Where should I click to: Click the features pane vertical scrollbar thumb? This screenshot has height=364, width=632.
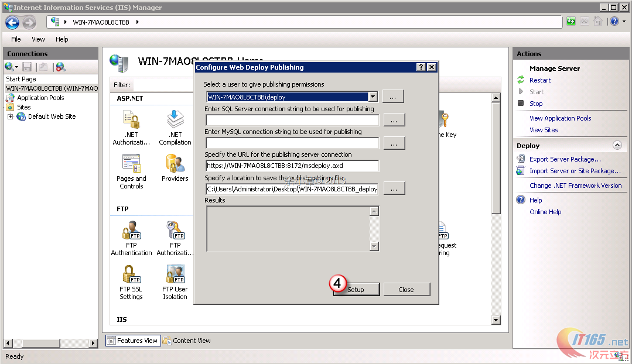[x=496, y=158]
